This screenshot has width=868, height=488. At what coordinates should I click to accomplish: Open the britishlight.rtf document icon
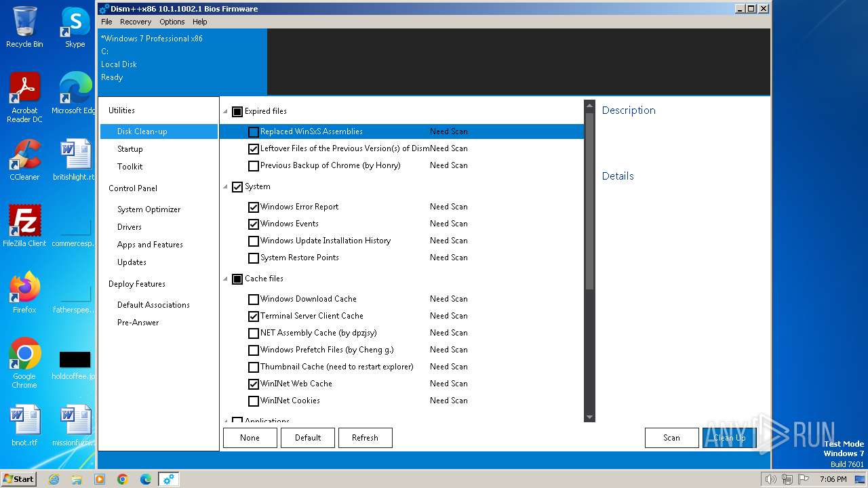tap(75, 160)
